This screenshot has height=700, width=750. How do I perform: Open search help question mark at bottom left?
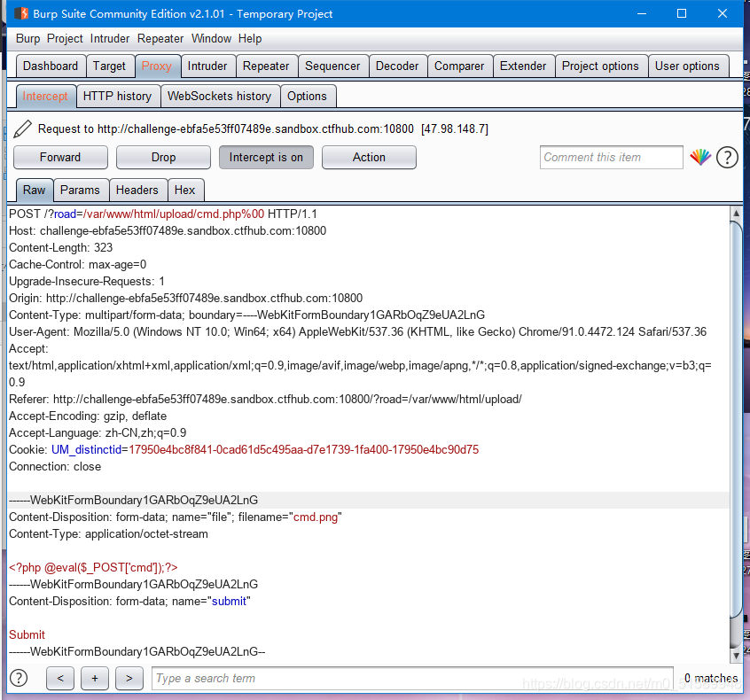click(x=19, y=678)
